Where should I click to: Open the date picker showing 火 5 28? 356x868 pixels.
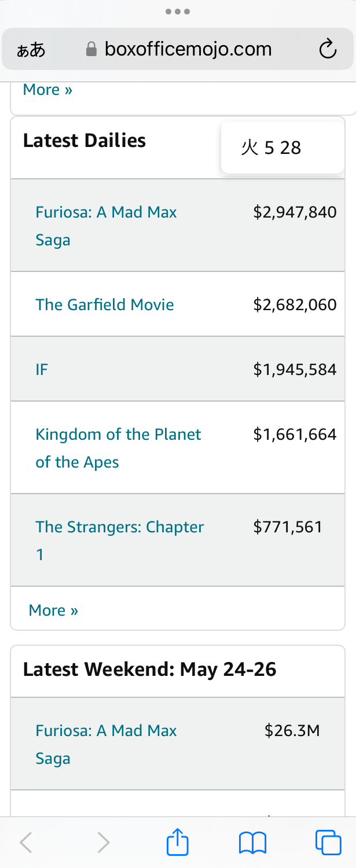coord(282,148)
